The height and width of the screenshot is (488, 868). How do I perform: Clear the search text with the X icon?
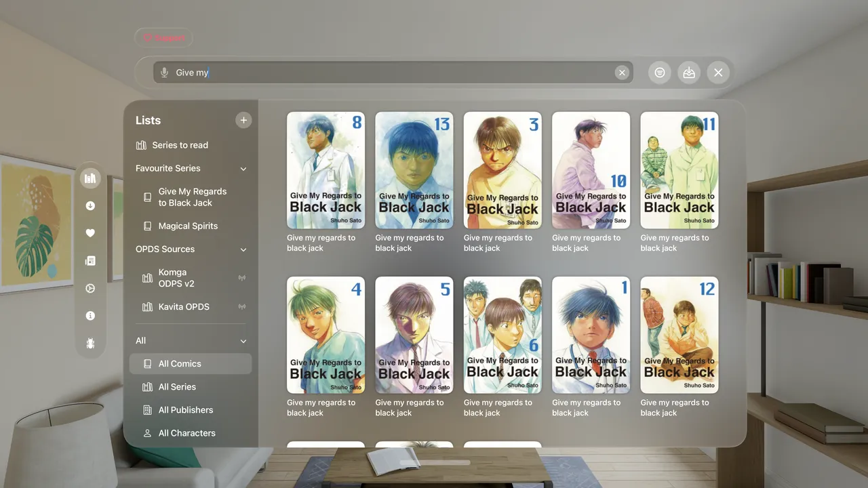(x=622, y=73)
